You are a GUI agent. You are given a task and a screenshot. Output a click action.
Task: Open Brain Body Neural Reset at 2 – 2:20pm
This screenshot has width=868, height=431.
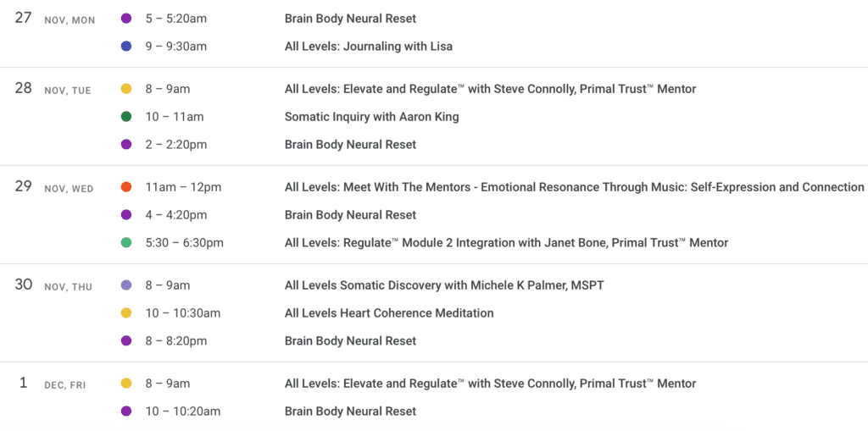point(350,145)
